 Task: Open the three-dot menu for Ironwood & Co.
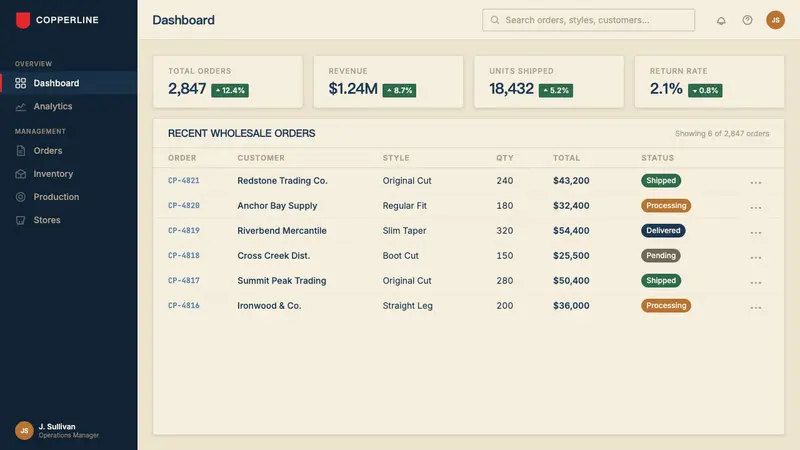[x=756, y=307]
